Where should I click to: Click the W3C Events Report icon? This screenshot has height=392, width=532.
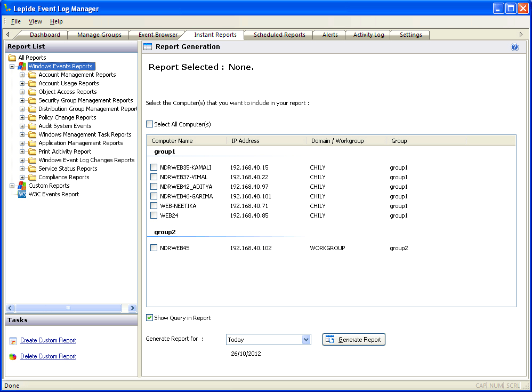pos(22,194)
